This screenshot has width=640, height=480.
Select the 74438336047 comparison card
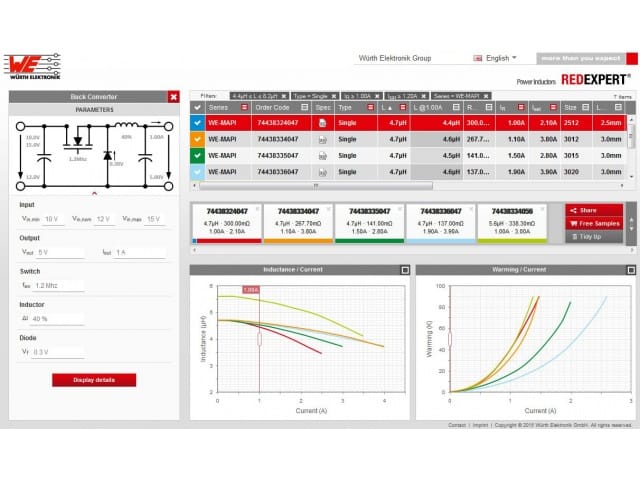tap(441, 223)
